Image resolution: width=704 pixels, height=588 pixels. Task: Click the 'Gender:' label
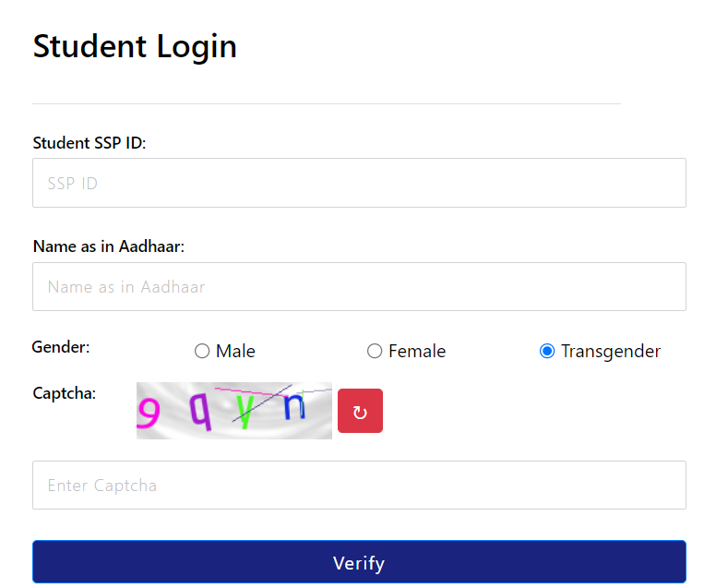(61, 347)
